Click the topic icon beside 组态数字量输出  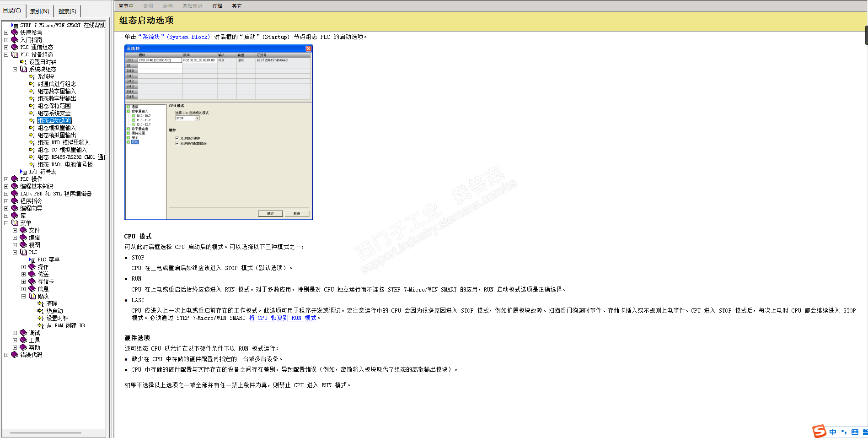[x=32, y=98]
